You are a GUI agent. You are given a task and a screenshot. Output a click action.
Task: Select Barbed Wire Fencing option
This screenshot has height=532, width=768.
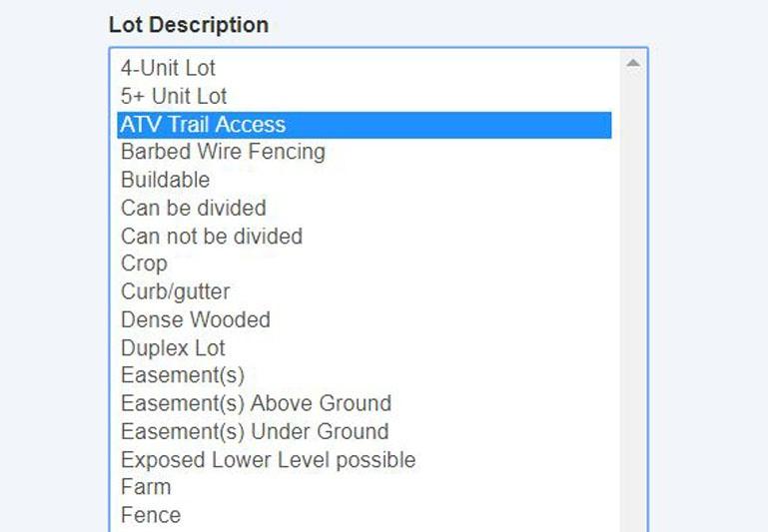point(223,153)
